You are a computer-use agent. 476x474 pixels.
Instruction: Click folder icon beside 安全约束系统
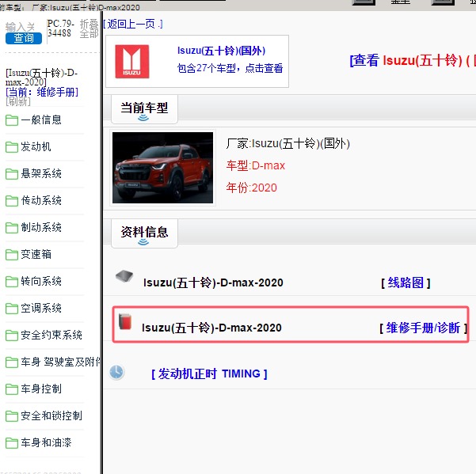tap(12, 336)
